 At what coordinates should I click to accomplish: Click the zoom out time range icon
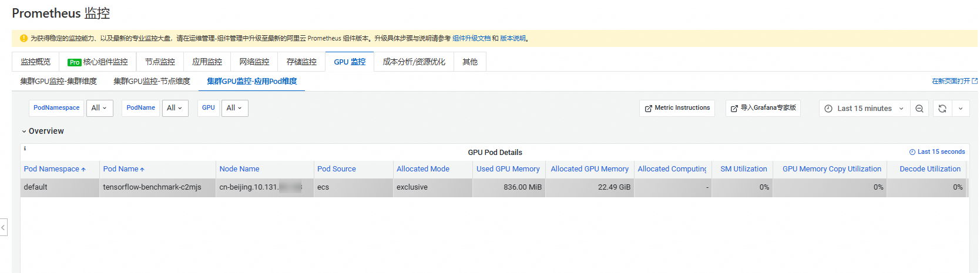(919, 109)
